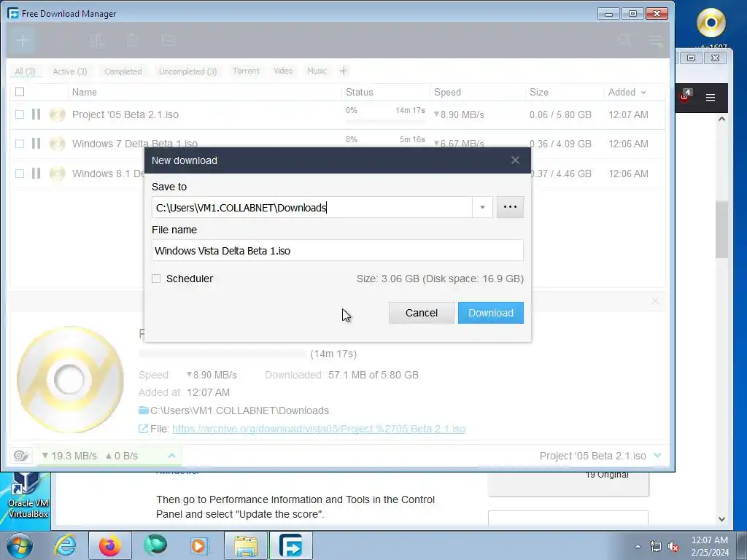Click the network tray icon
This screenshot has width=747, height=560.
pos(656,547)
